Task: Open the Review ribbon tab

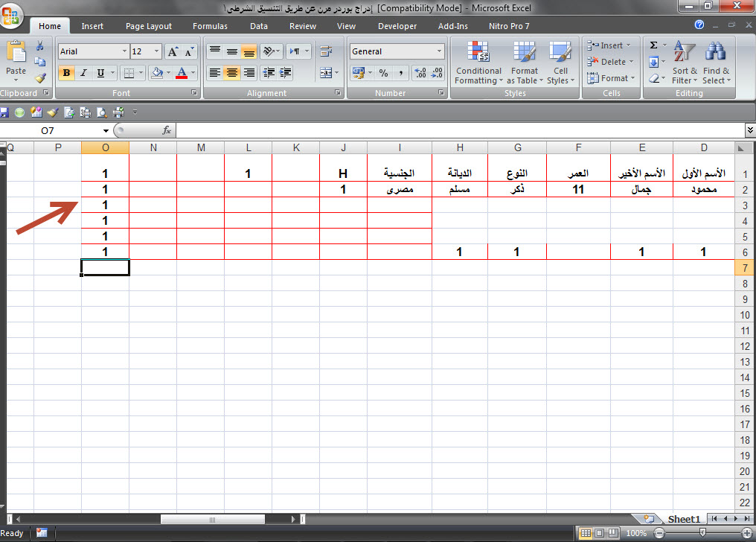Action: [x=302, y=26]
